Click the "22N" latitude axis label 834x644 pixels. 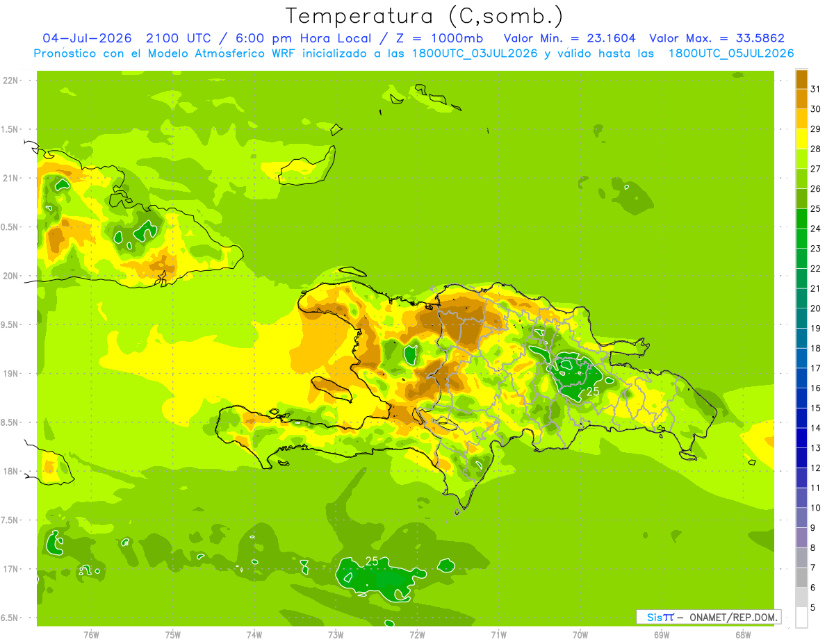pos(10,80)
